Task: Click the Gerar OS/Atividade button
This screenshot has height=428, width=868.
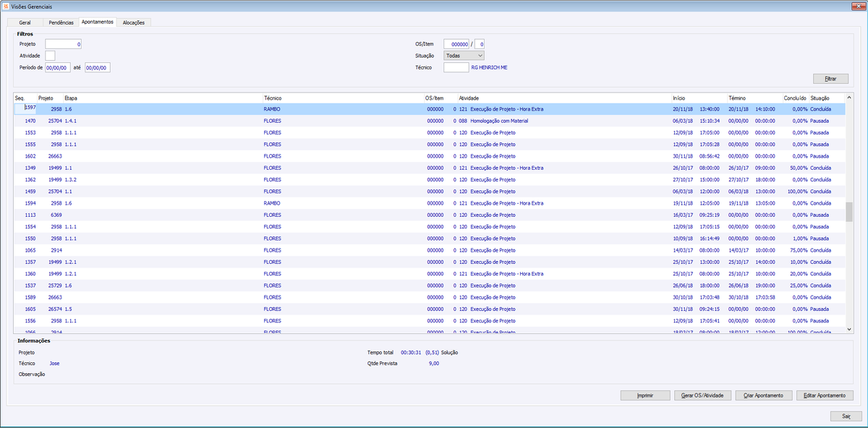Action: click(x=703, y=395)
